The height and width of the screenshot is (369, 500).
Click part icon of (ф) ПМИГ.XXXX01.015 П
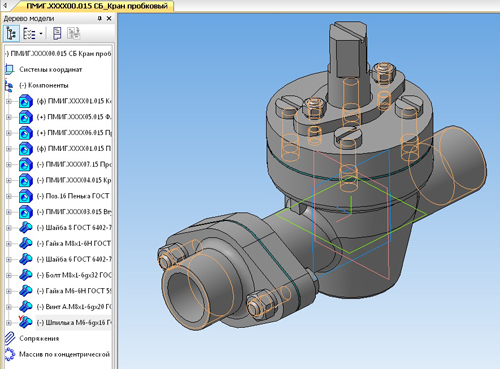coord(26,149)
